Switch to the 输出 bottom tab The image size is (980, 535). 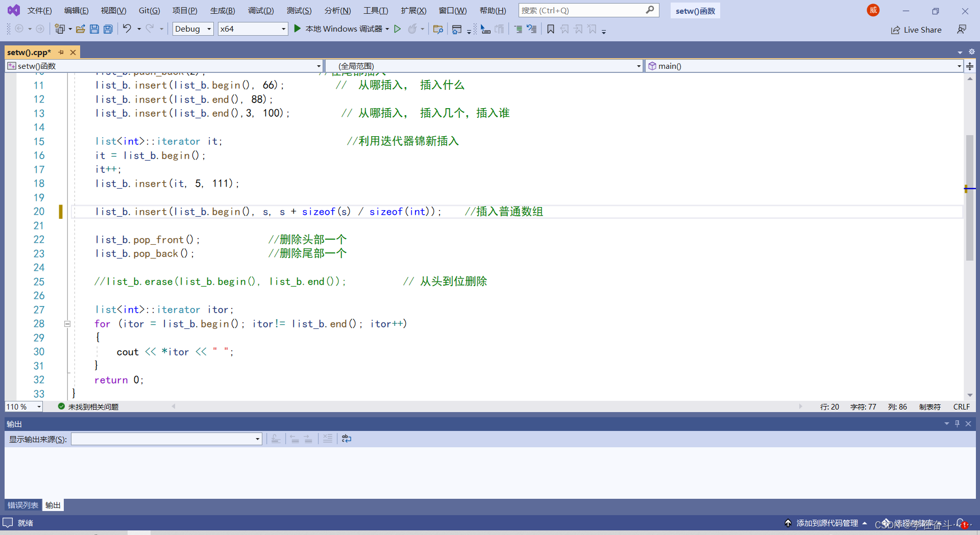coord(53,505)
